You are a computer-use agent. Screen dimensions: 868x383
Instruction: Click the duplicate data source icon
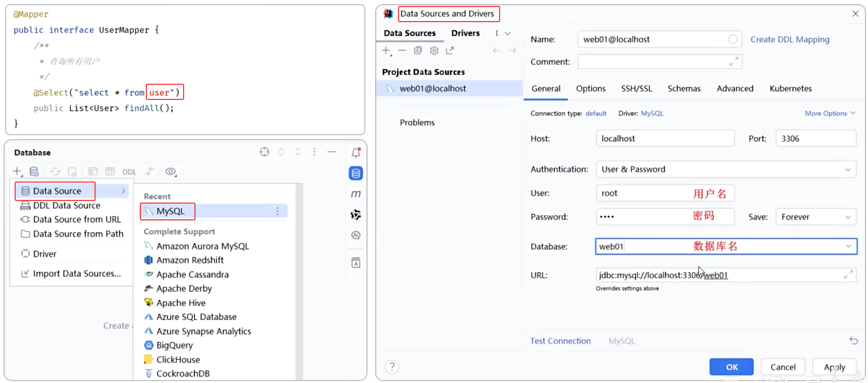click(418, 51)
